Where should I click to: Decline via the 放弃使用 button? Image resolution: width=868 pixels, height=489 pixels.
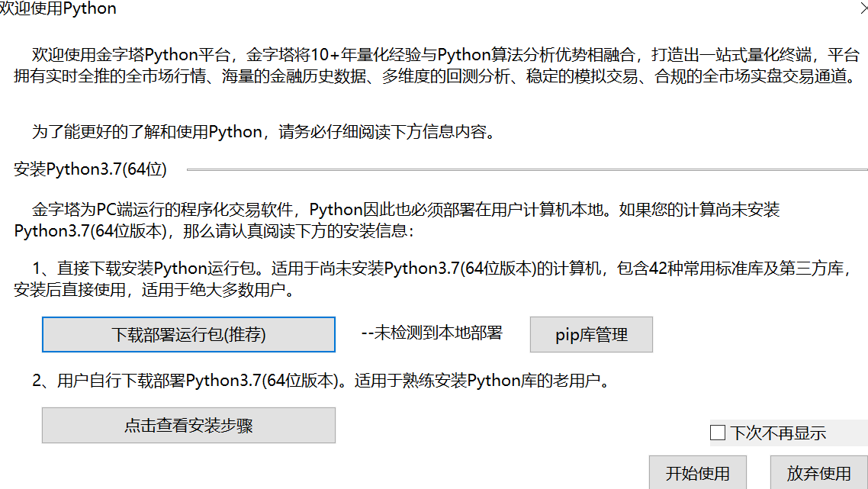pyautogui.click(x=818, y=472)
